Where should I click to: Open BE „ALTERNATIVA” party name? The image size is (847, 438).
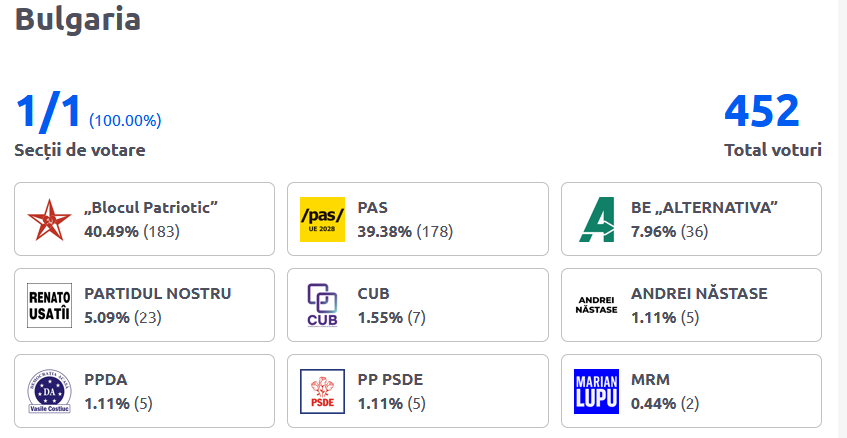(704, 207)
